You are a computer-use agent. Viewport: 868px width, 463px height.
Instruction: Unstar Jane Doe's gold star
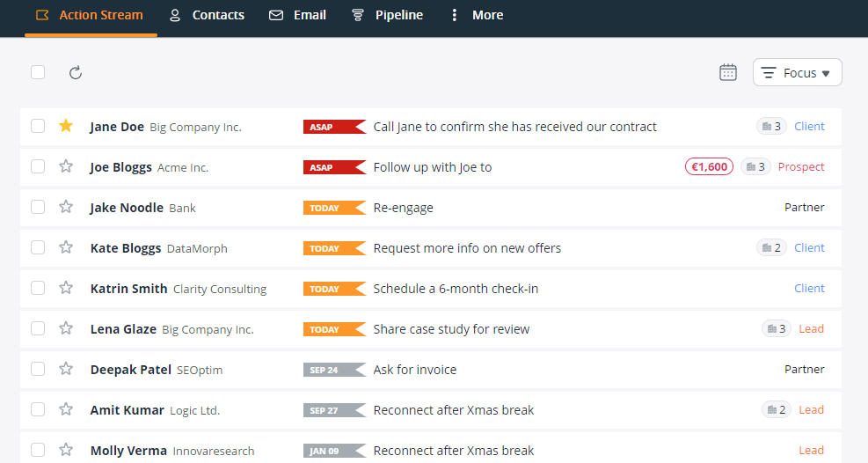(66, 126)
